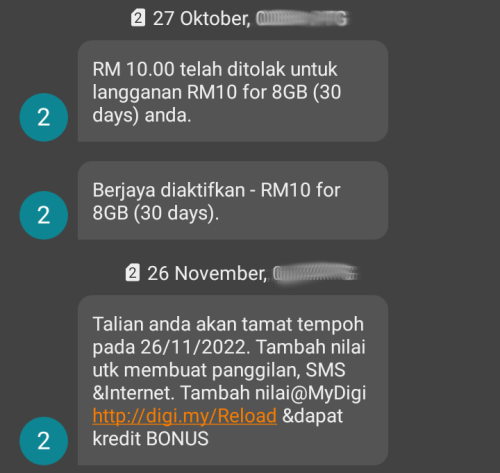
Task: Open sender avatar beside Berjaya diaktifkan message
Action: tap(44, 215)
